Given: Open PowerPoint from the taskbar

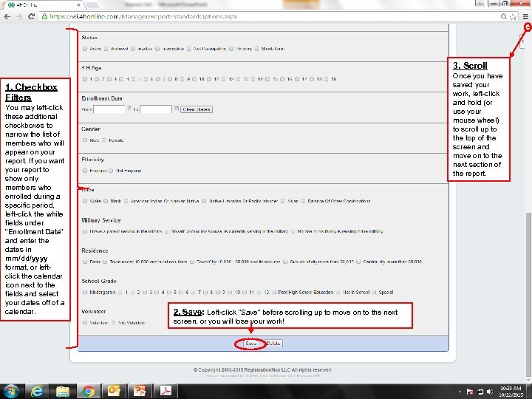Looking at the screenshot, I should point(140,391).
